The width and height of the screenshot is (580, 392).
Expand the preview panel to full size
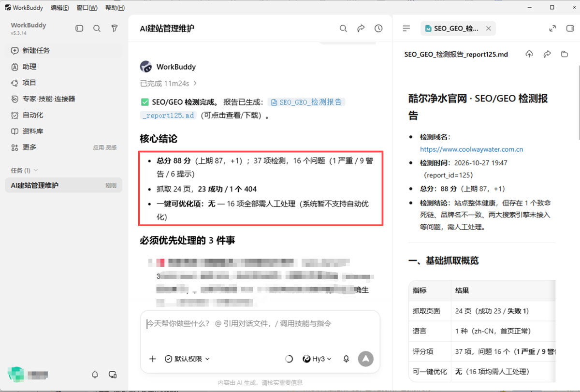pos(552,29)
